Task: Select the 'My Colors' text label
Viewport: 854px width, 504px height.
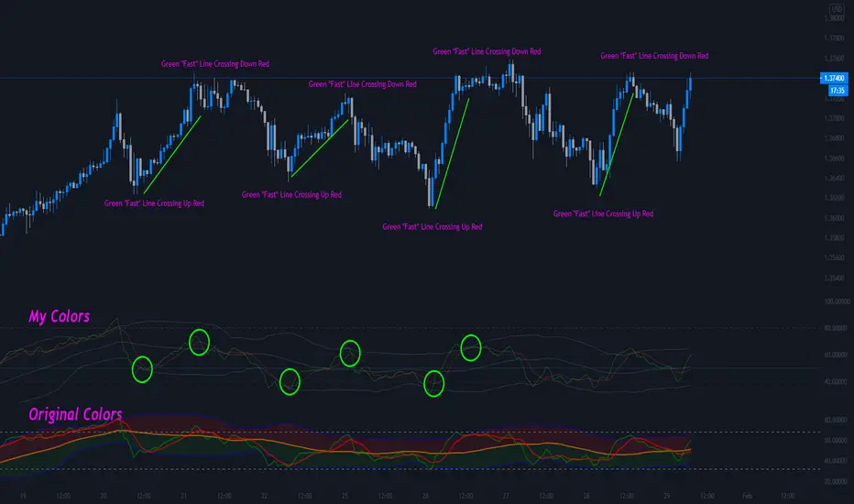Action: (x=59, y=316)
